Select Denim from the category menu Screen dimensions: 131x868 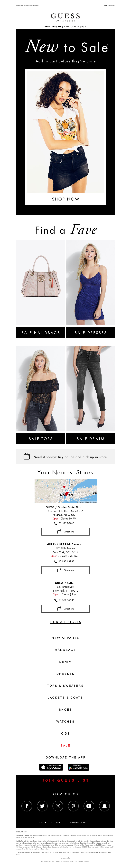[65, 662]
